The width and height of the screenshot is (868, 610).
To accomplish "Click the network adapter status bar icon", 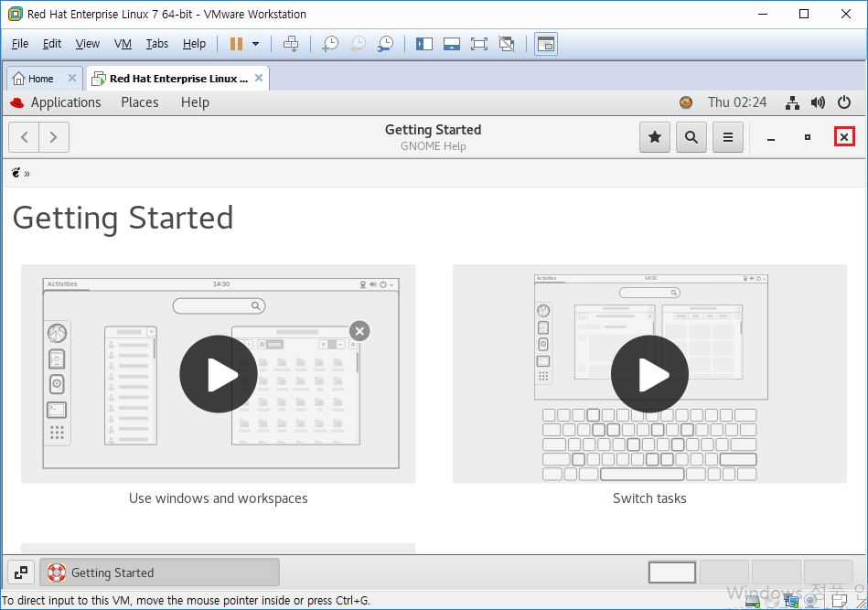I will (791, 600).
